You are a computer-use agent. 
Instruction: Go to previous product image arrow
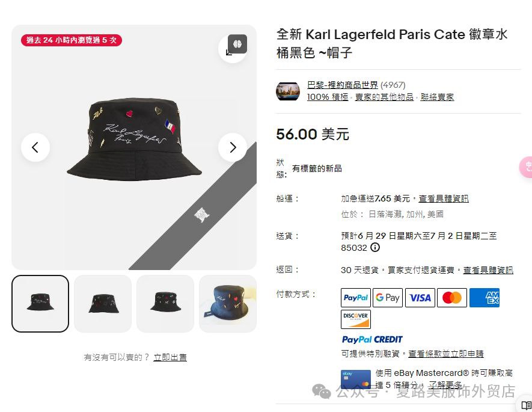(35, 147)
